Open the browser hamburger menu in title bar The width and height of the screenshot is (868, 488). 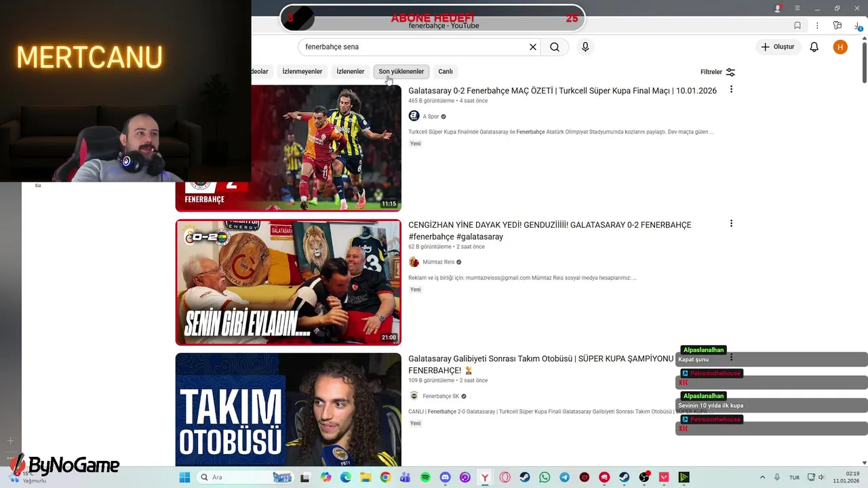pyautogui.click(x=797, y=8)
